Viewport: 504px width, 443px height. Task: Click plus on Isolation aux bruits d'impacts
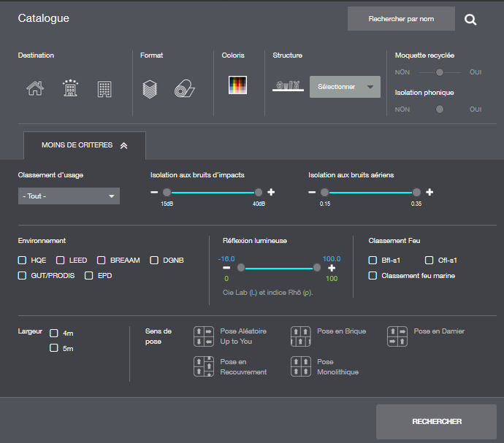click(271, 192)
